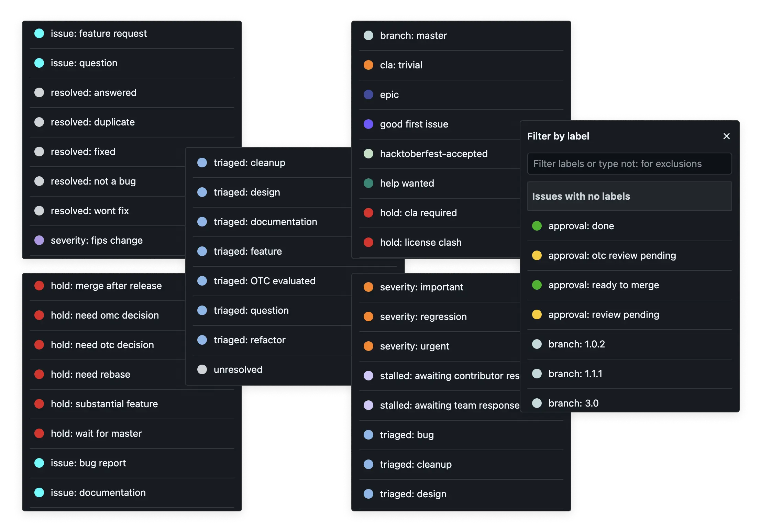Click purple dot for severity: fips change
Image resolution: width=761 pixels, height=532 pixels.
tap(39, 240)
